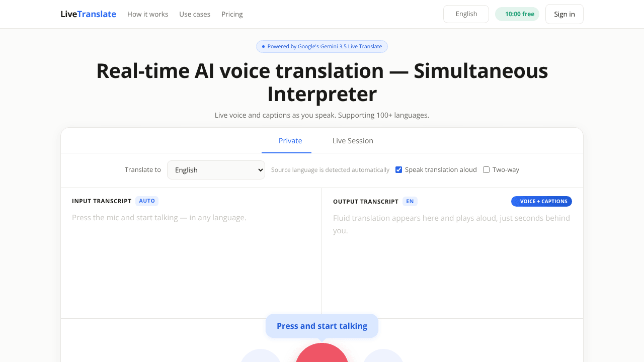Click the Sign in button
The width and height of the screenshot is (644, 362).
click(x=565, y=14)
